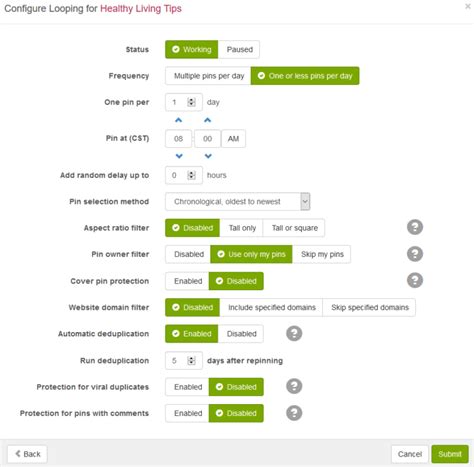The width and height of the screenshot is (474, 467).
Task: Decrease the minutes with the down chevron
Action: [x=208, y=156]
